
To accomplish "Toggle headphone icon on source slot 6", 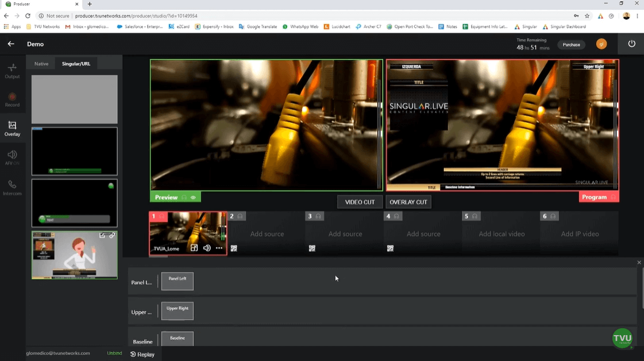I will pos(553,216).
